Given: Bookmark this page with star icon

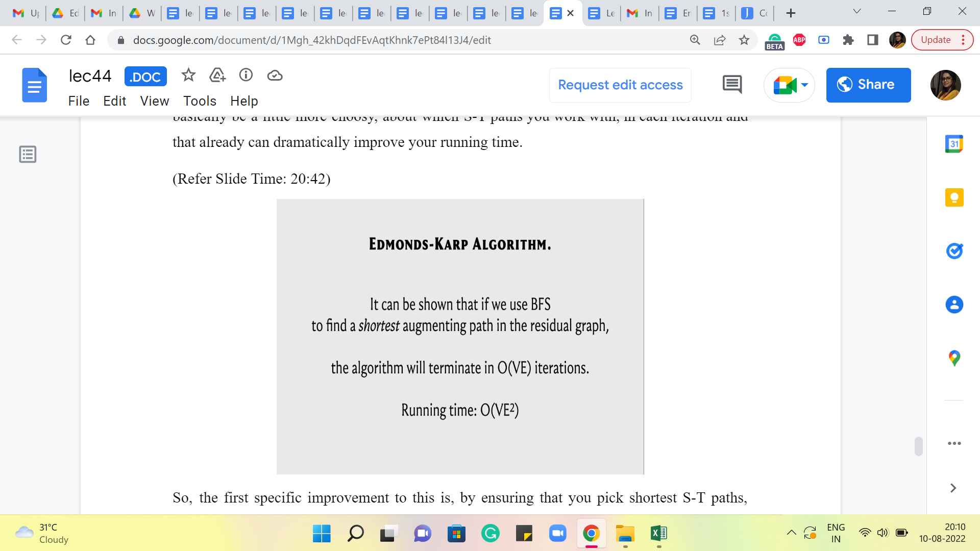Looking at the screenshot, I should pos(744,40).
